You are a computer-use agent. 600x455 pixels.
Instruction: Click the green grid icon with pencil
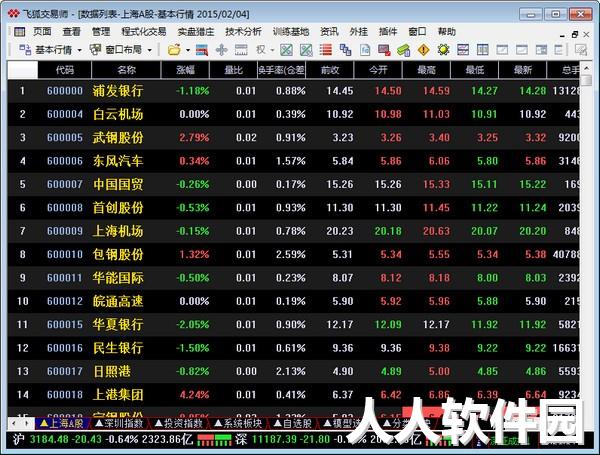(306, 50)
